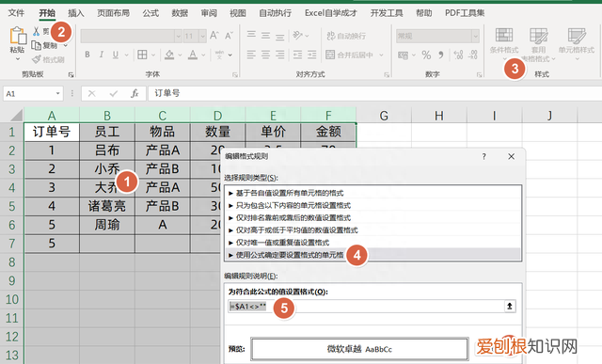Click cell containing 诸葛亮
Screen dimensions: 602x364
[x=107, y=206]
